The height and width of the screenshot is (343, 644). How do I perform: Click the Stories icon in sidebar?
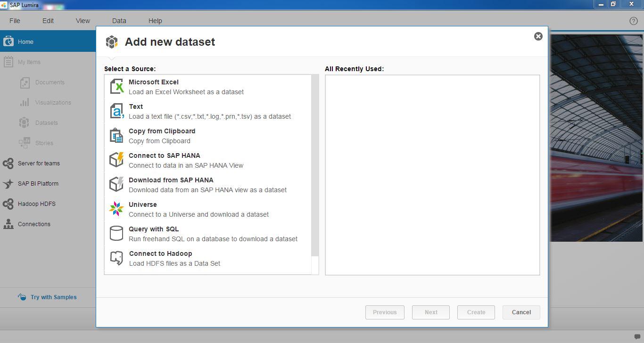[x=25, y=143]
